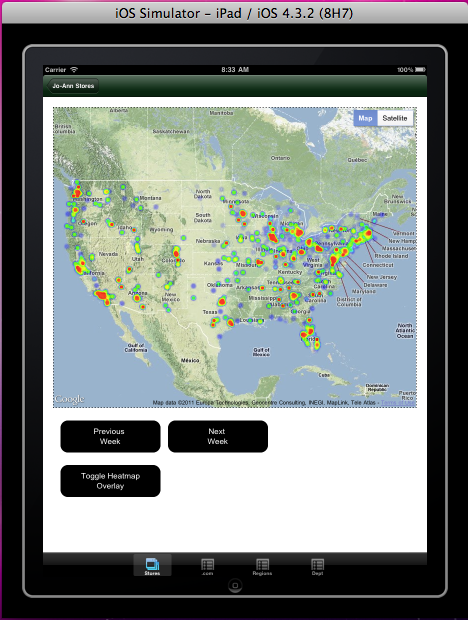Select the Map view mode
This screenshot has height=620, width=468.
click(365, 118)
